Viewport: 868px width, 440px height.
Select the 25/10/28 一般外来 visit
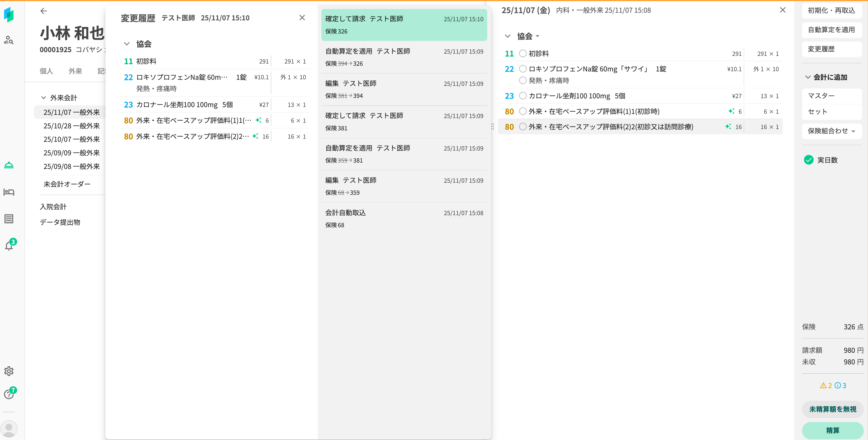[x=71, y=126]
